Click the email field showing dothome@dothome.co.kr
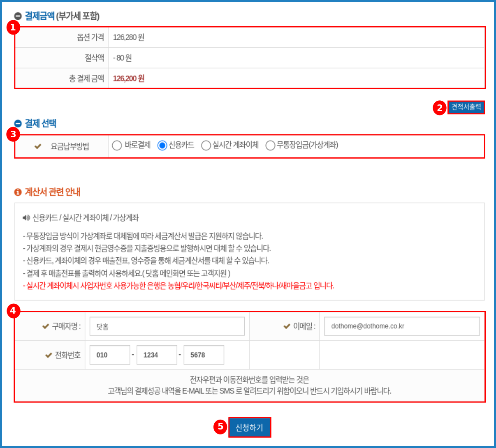This screenshot has width=496, height=448. pos(402,326)
